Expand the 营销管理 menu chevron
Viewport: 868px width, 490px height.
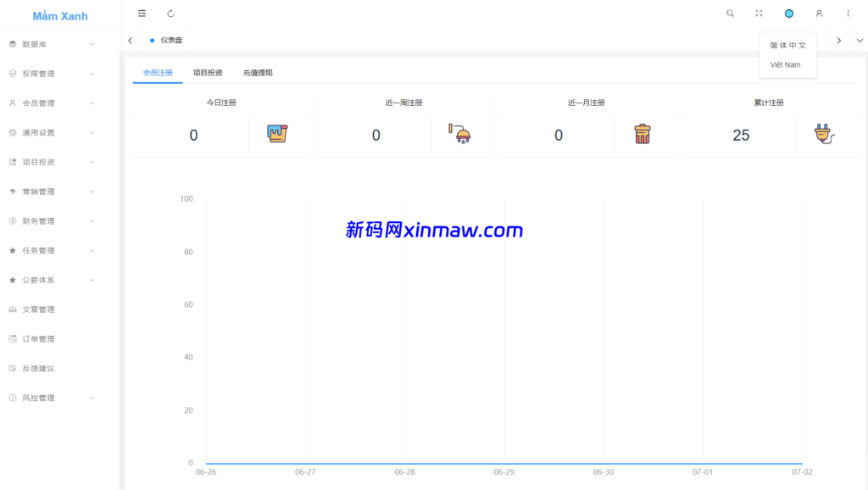pyautogui.click(x=92, y=192)
